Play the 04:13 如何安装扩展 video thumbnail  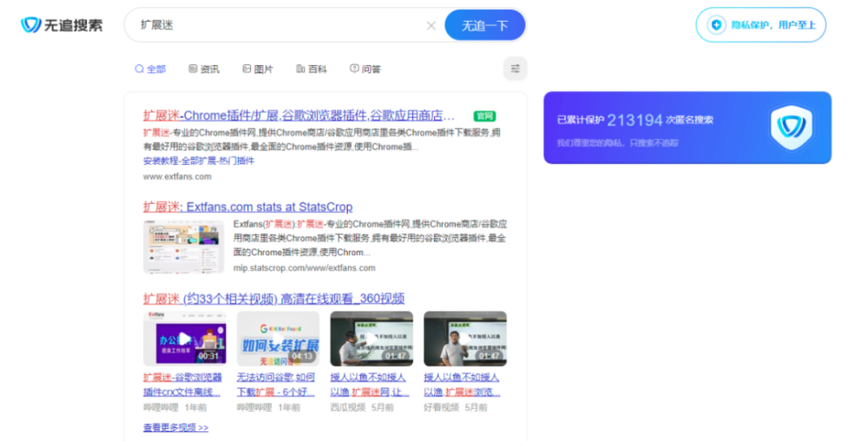pyautogui.click(x=279, y=339)
